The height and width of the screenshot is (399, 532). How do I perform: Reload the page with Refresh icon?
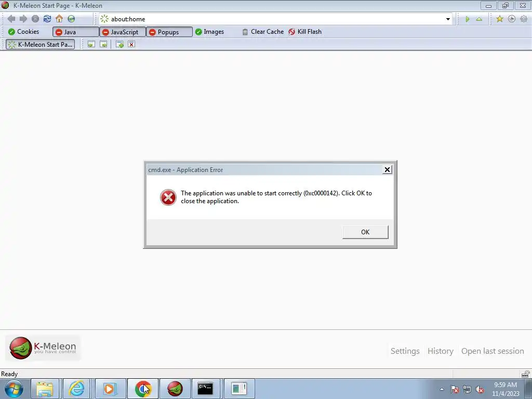47,19
